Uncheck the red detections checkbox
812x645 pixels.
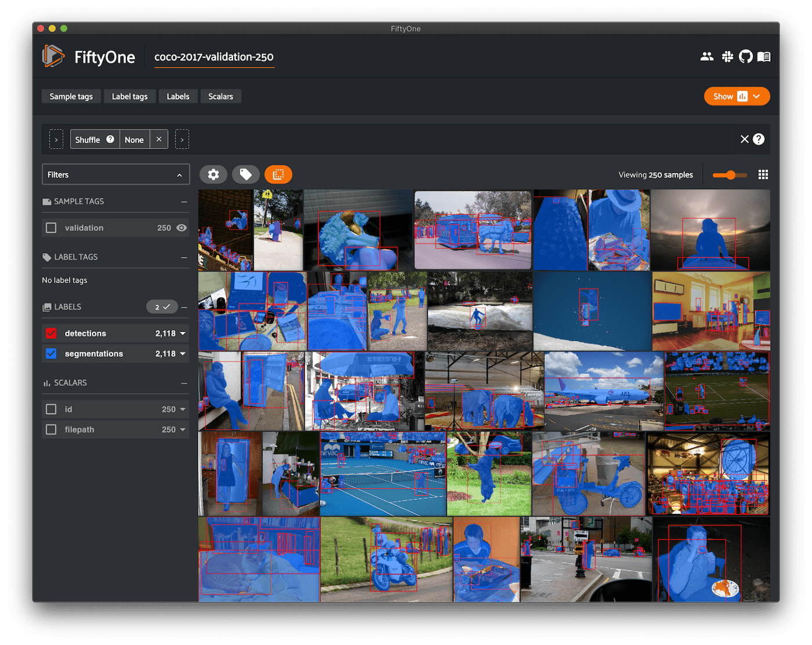tap(51, 334)
